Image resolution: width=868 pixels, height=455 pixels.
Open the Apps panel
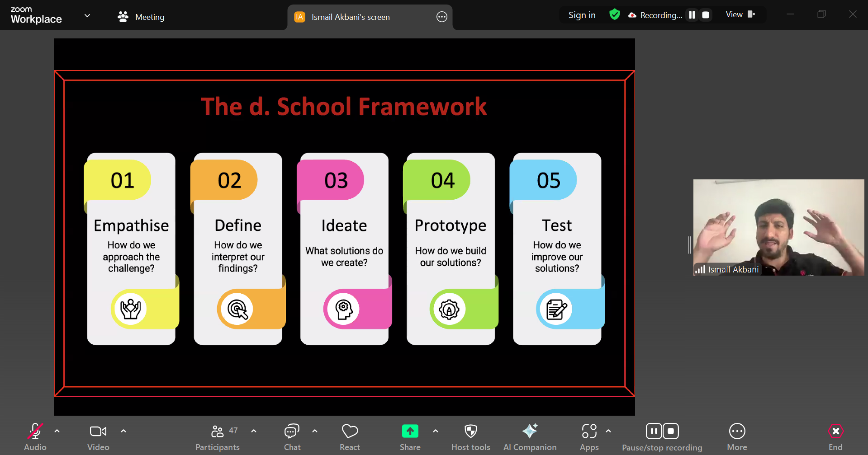589,436
